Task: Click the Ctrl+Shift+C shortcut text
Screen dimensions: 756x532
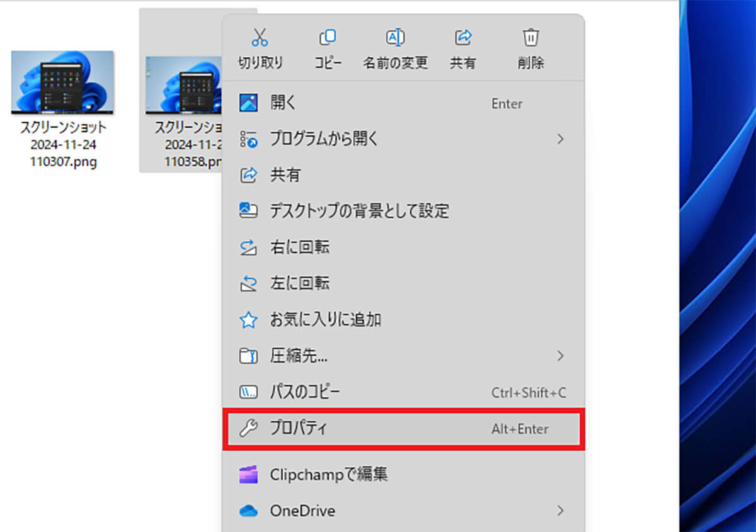Action: pyautogui.click(x=529, y=393)
